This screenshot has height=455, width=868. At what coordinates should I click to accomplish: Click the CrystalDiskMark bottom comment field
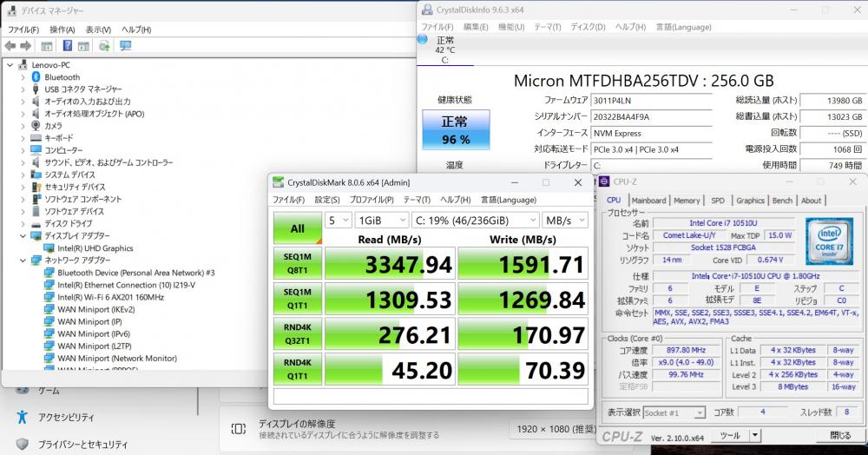pos(431,396)
